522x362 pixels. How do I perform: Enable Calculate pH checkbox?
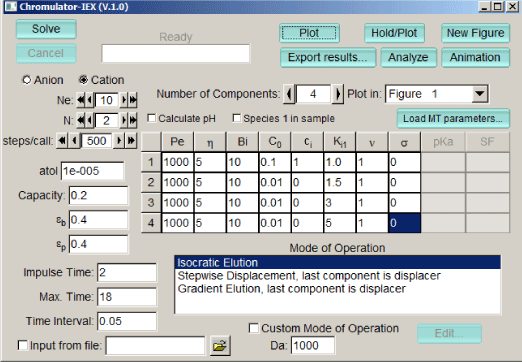(x=152, y=118)
